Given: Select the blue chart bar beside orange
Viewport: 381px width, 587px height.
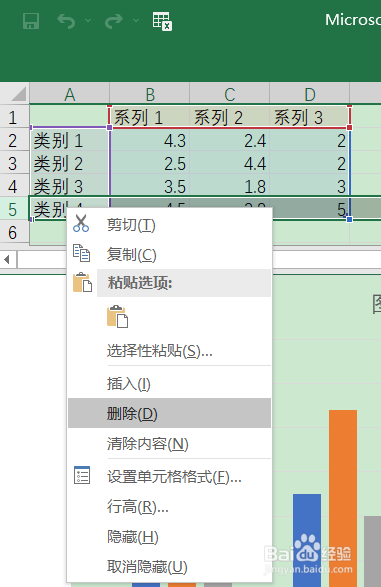Looking at the screenshot, I should [x=307, y=540].
